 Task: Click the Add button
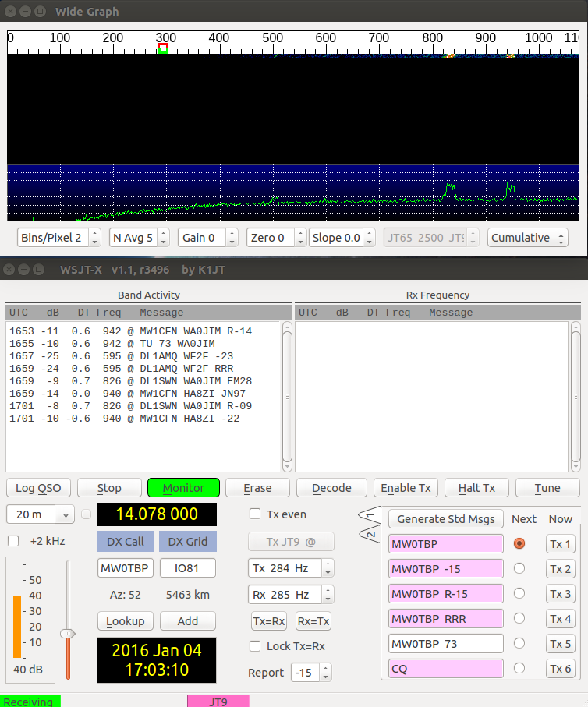(188, 621)
